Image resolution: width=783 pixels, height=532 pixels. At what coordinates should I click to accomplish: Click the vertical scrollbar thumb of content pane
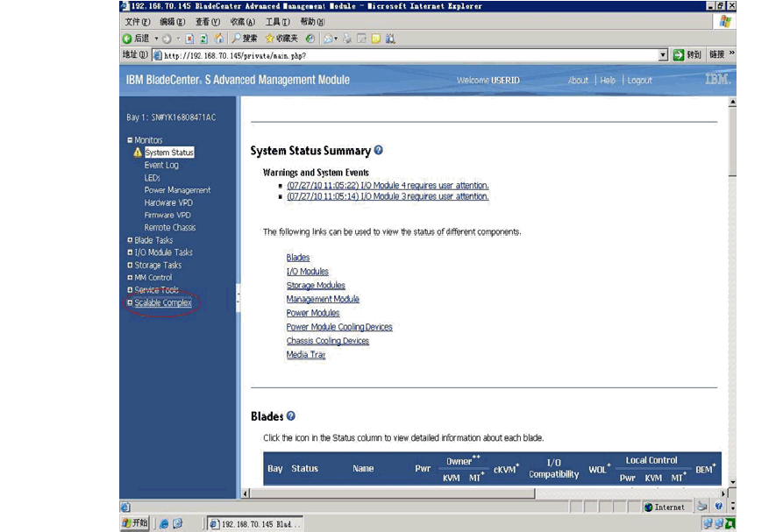pos(732,142)
